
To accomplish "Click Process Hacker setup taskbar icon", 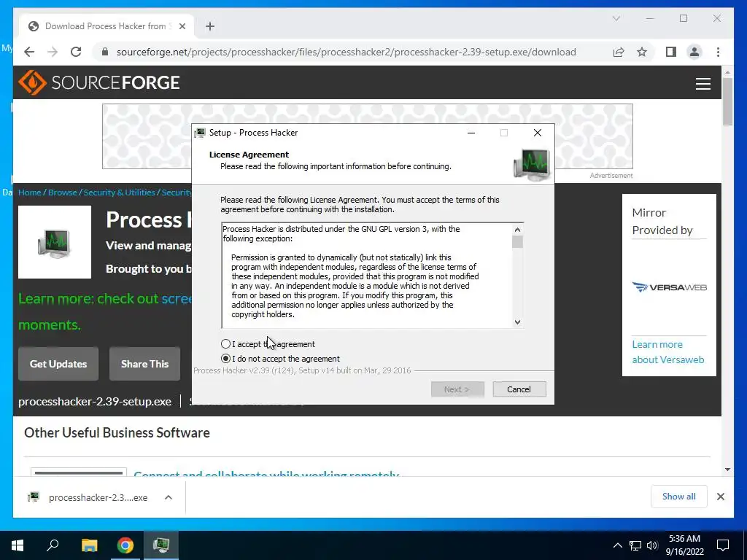I will (161, 545).
